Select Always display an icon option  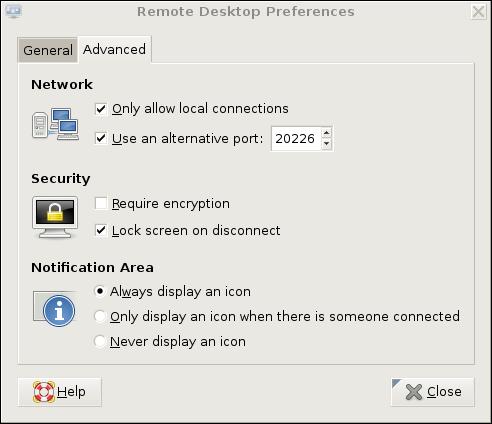click(x=100, y=291)
